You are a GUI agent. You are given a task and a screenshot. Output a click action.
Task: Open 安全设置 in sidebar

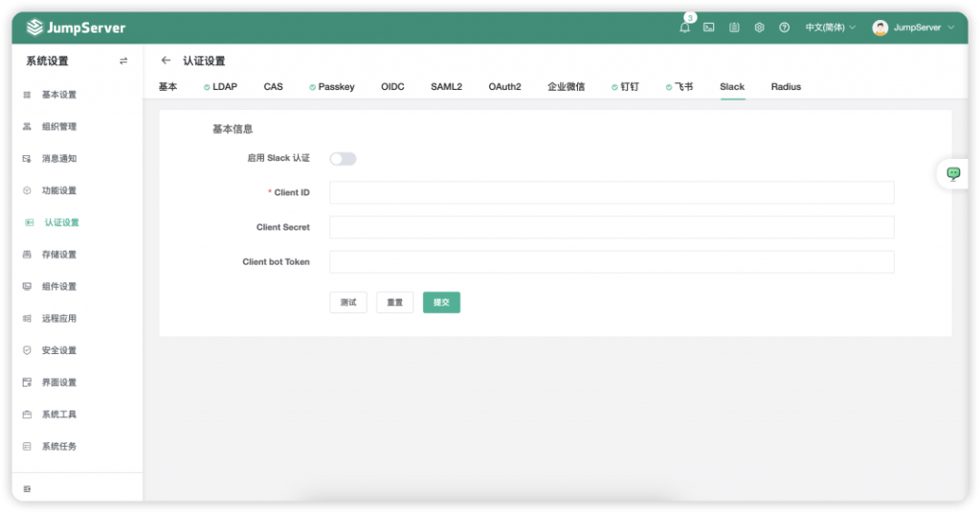pyautogui.click(x=59, y=350)
